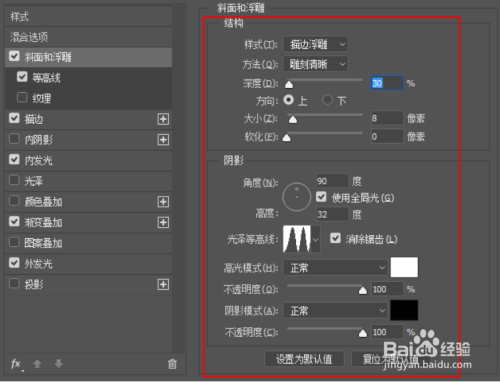500x382 pixels.
Task: Click the 深度 percent input field
Action: tap(387, 83)
